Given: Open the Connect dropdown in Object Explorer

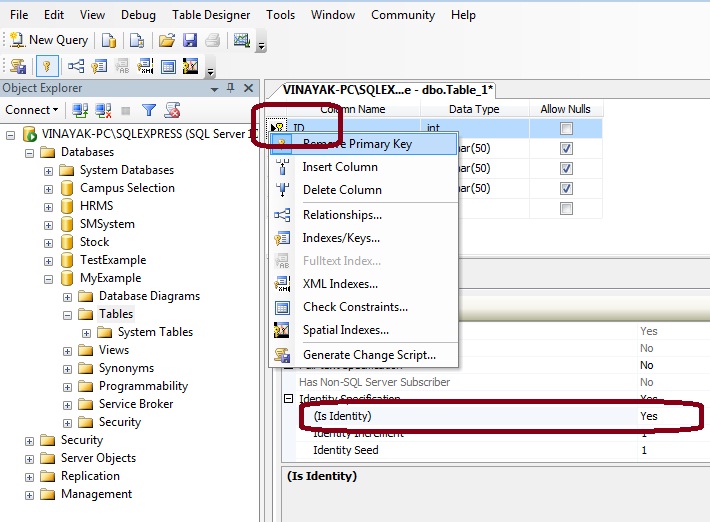Looking at the screenshot, I should 32,110.
